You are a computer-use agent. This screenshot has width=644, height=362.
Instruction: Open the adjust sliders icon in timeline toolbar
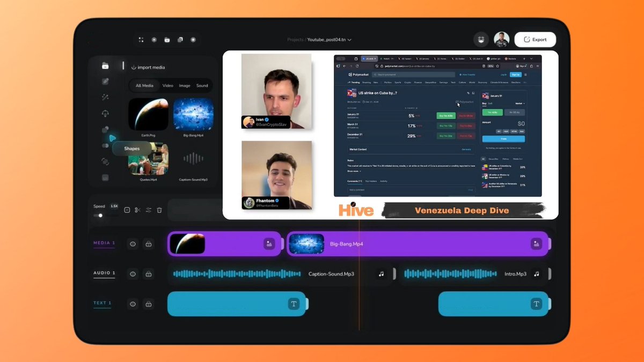coord(149,210)
